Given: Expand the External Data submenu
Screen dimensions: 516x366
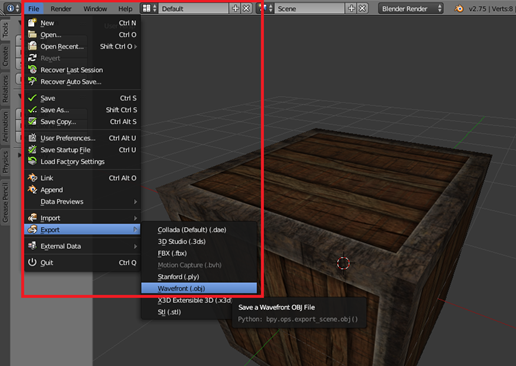Looking at the screenshot, I should click(135, 246).
